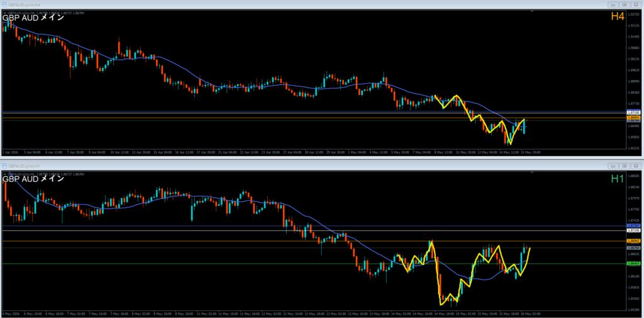Image resolution: width=644 pixels, height=318 pixels.
Task: Select the orange price level label on H4
Action: (x=634, y=118)
